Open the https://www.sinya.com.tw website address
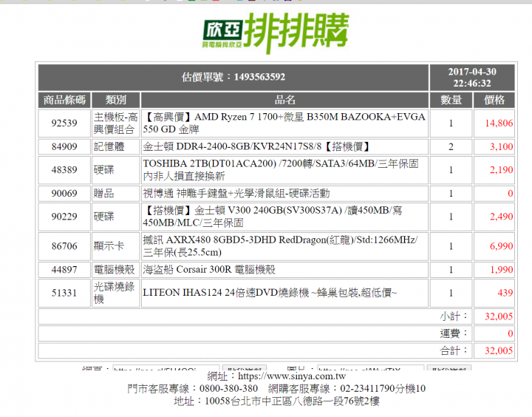This screenshot has width=532, height=417. coord(292,376)
